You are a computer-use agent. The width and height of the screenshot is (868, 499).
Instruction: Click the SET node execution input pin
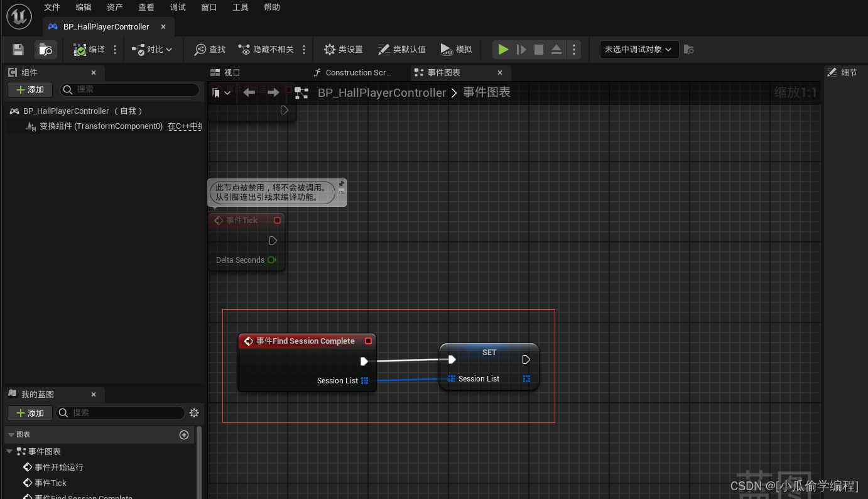click(x=452, y=359)
